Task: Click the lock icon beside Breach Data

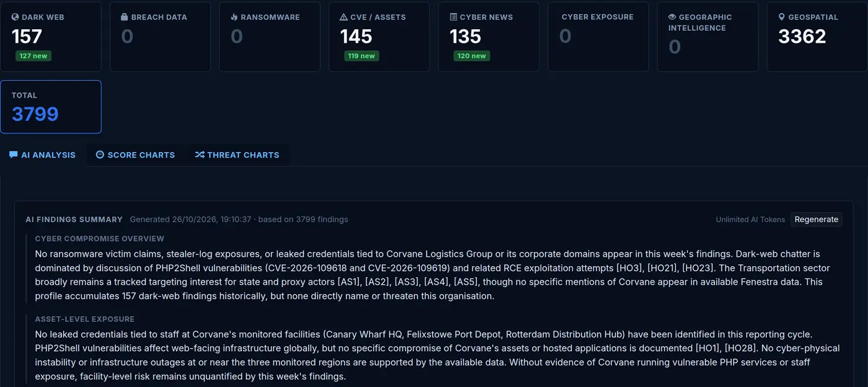Action: point(125,17)
